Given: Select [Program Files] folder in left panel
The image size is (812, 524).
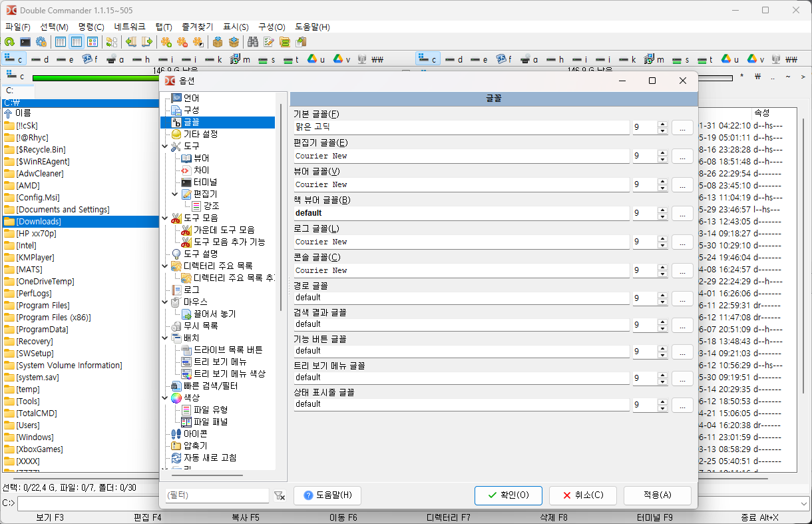Looking at the screenshot, I should (43, 305).
